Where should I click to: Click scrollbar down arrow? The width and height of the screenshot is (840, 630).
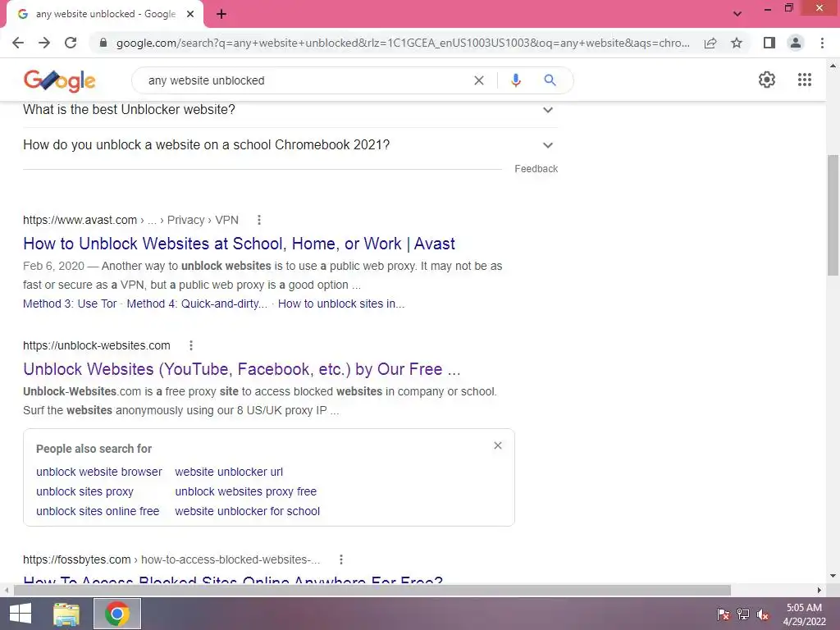click(x=833, y=576)
